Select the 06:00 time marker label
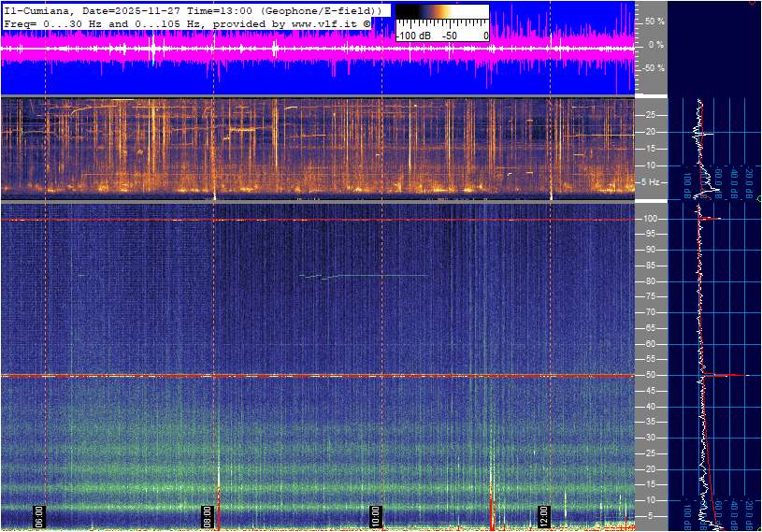The height and width of the screenshot is (532, 762). [40, 515]
